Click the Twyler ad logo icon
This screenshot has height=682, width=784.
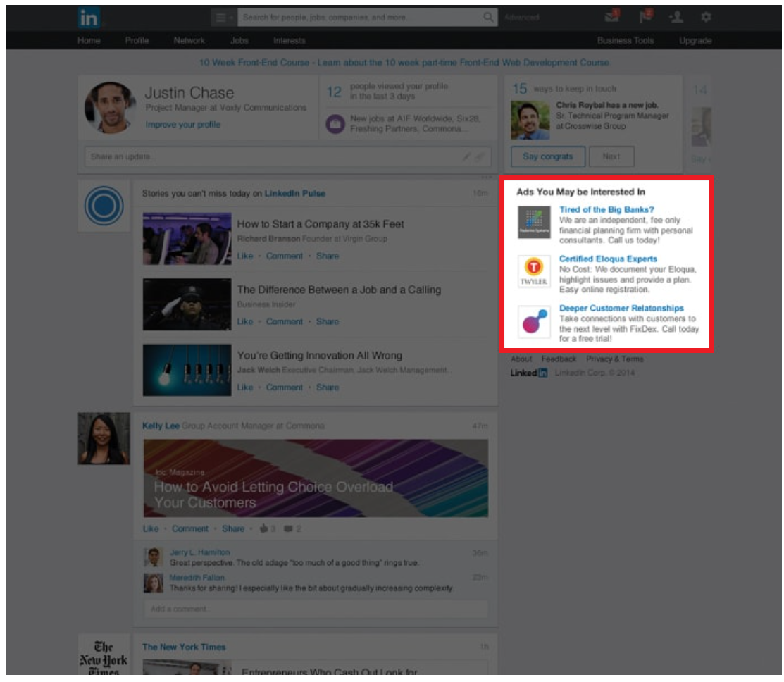534,271
